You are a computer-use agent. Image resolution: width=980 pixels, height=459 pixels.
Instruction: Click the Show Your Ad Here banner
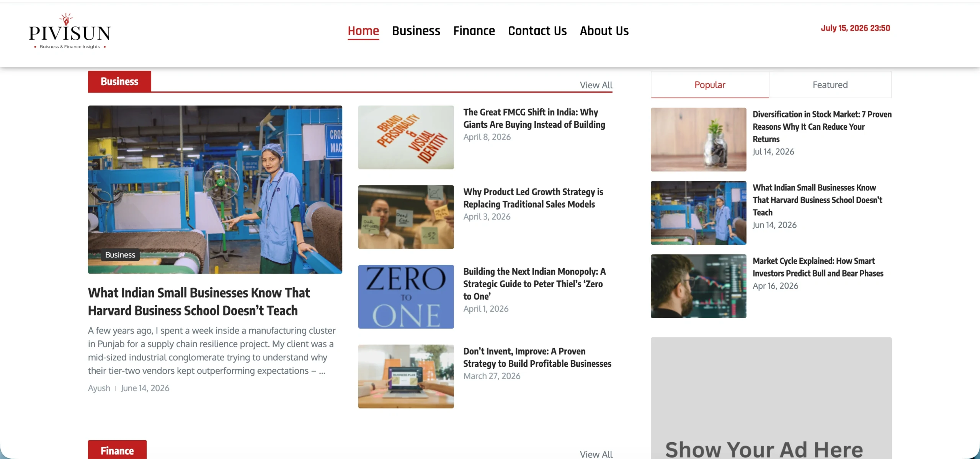click(771, 398)
